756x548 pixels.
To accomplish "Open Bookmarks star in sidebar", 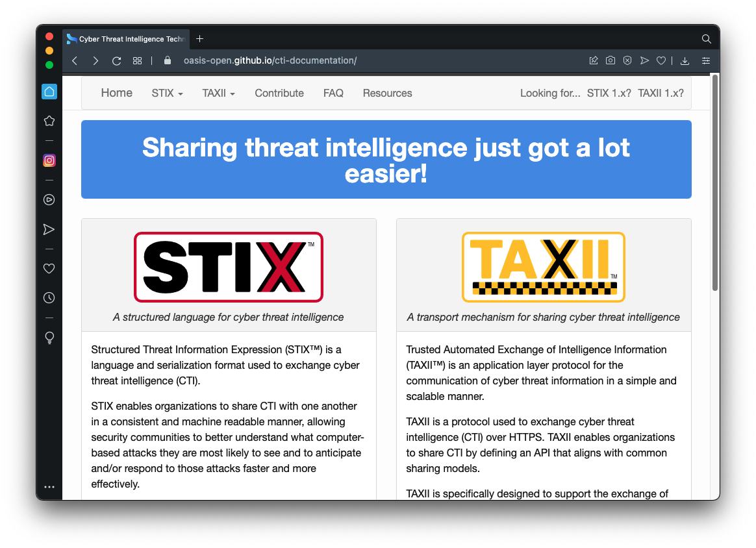I will (49, 121).
